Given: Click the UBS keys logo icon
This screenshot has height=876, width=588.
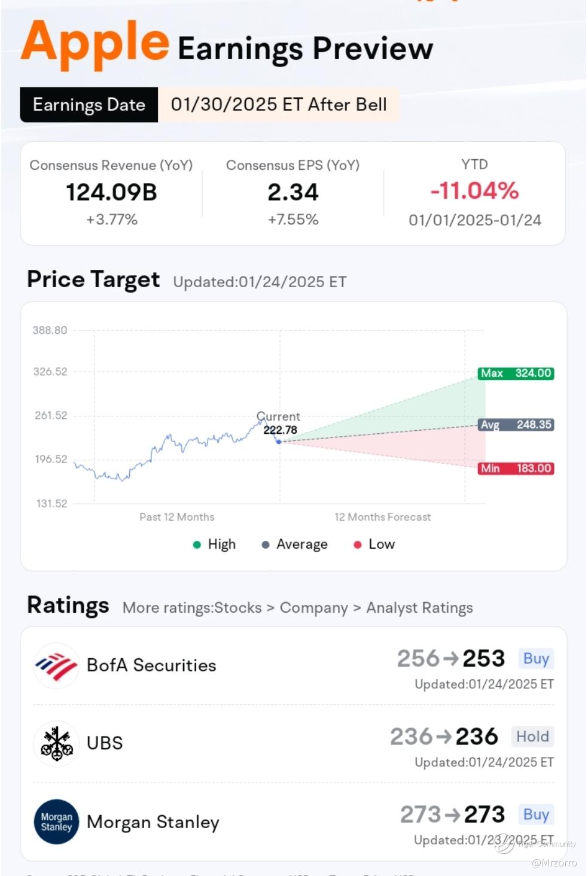Looking at the screenshot, I should point(56,743).
